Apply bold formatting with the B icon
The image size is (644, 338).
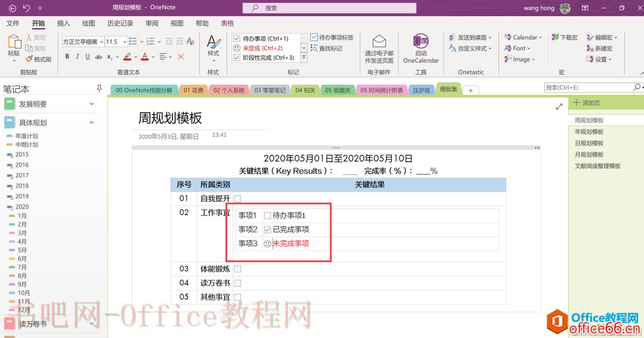point(67,57)
